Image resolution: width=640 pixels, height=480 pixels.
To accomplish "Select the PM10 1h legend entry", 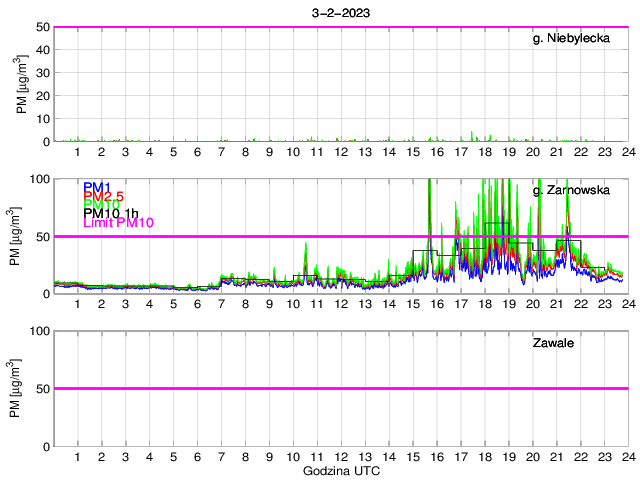I will (x=111, y=213).
